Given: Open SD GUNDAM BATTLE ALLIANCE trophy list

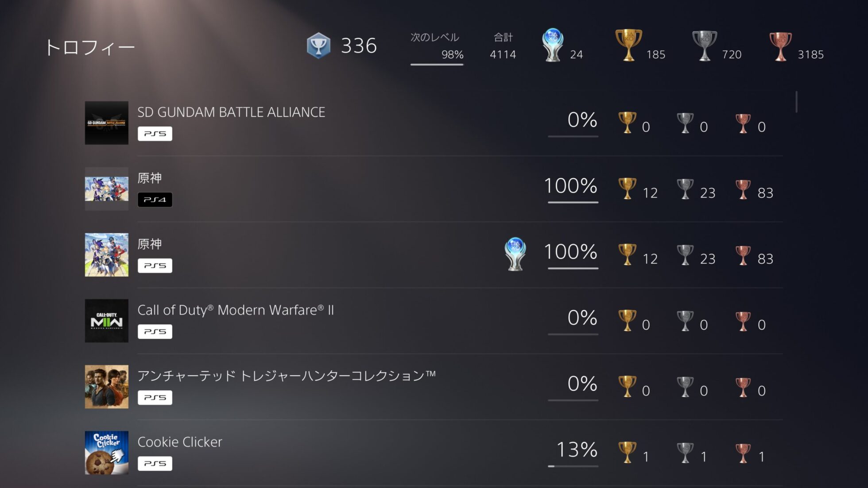Looking at the screenshot, I should point(231,112).
